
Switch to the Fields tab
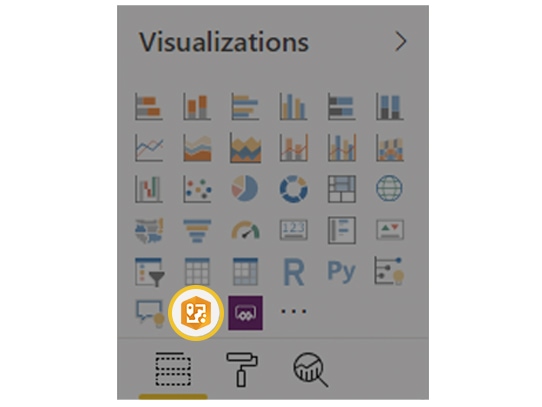[x=173, y=370]
